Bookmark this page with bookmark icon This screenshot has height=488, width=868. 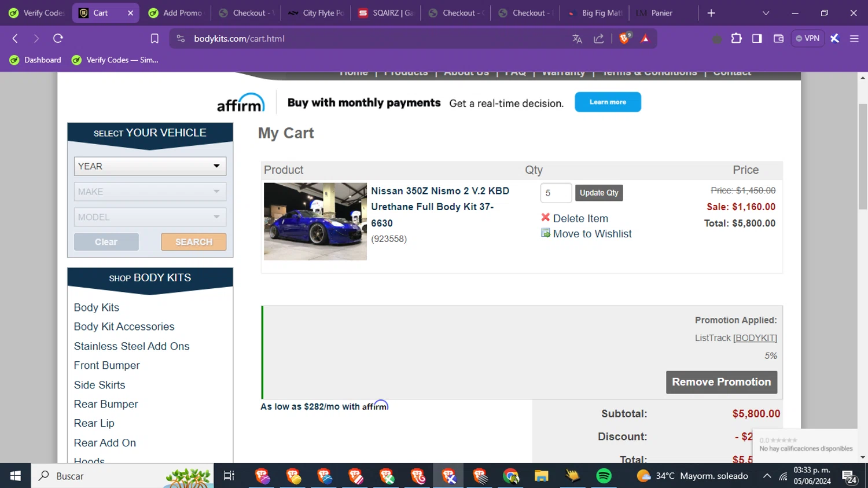click(155, 39)
